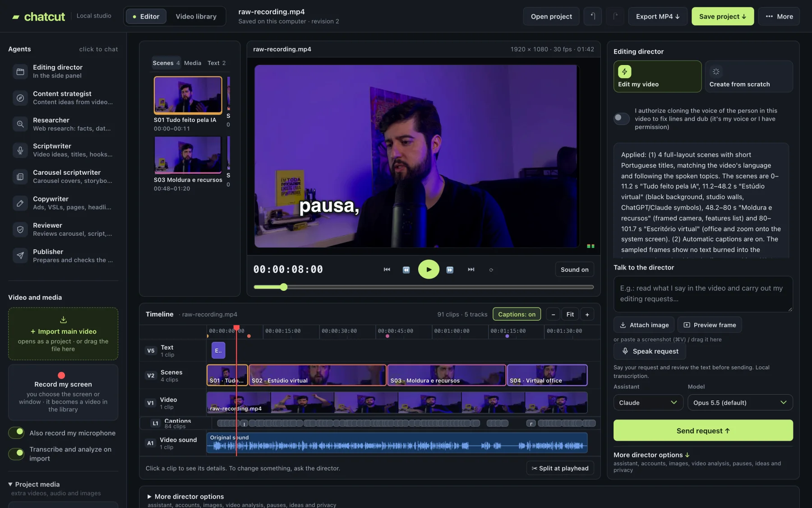Click the undo arrow icon in header
Image resolution: width=812 pixels, height=508 pixels.
pyautogui.click(x=593, y=16)
